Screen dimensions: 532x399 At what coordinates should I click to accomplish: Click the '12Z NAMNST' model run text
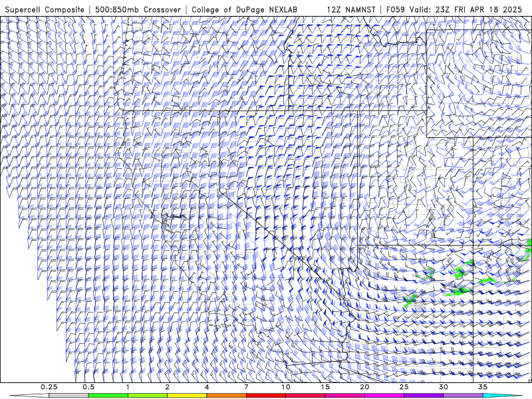351,9
